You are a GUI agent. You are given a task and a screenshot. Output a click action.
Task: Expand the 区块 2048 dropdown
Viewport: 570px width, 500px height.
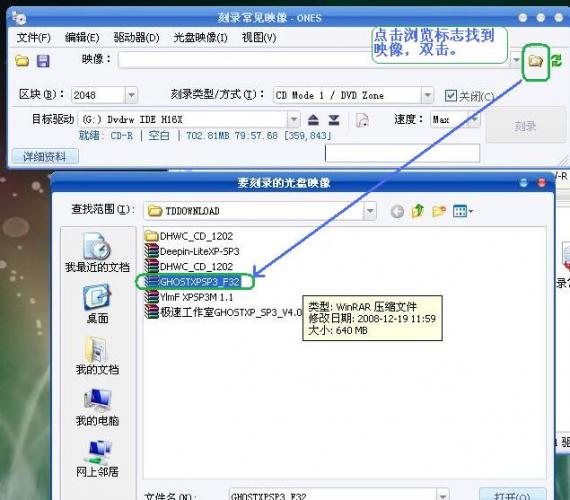(x=131, y=95)
